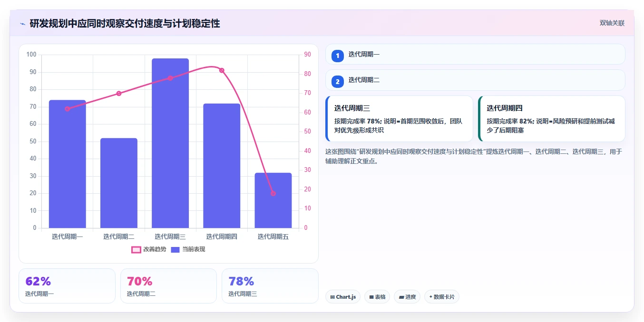This screenshot has height=322, width=644.
Task: Click the 表格 tag icon
Action: (x=371, y=297)
